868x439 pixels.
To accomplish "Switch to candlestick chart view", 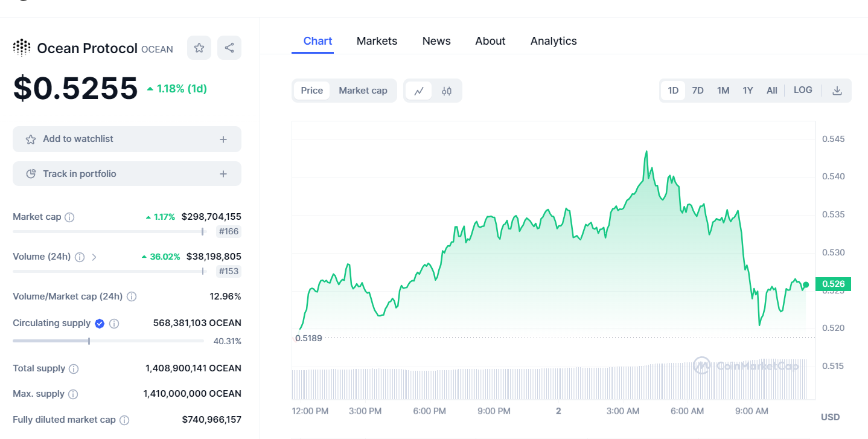I will 447,91.
